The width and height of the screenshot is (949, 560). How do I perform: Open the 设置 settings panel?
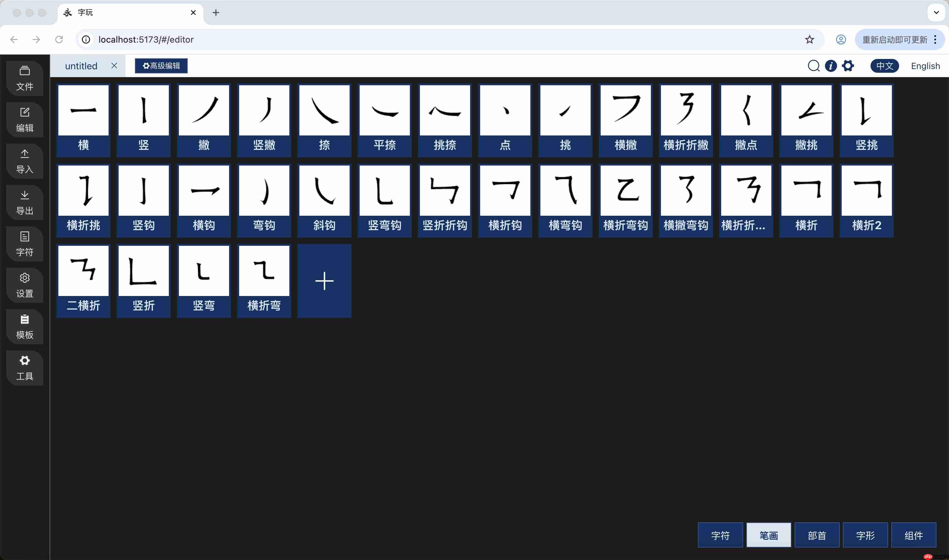(24, 285)
